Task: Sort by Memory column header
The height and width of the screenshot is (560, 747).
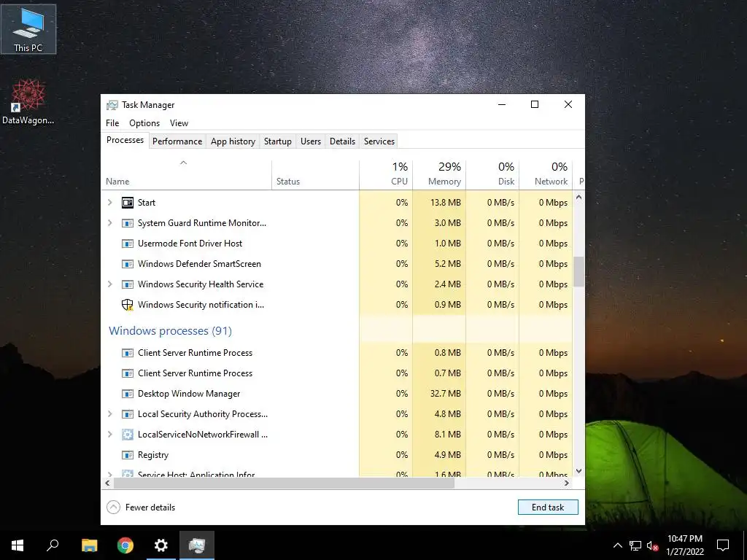Action: pyautogui.click(x=439, y=175)
